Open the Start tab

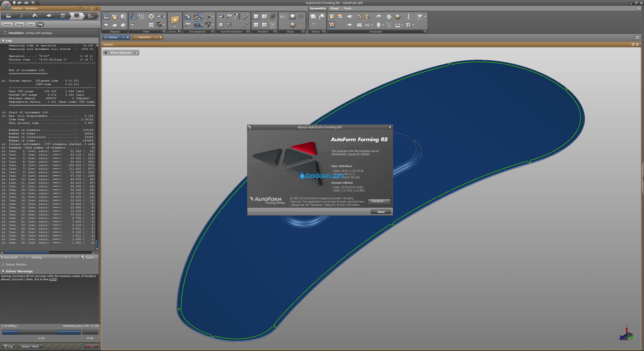pyautogui.click(x=30, y=24)
